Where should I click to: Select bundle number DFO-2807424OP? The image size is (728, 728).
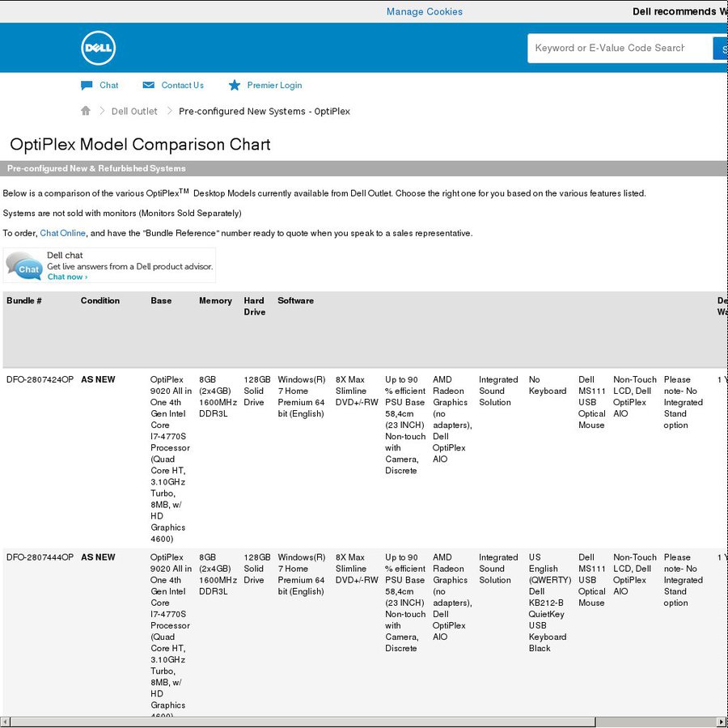40,380
